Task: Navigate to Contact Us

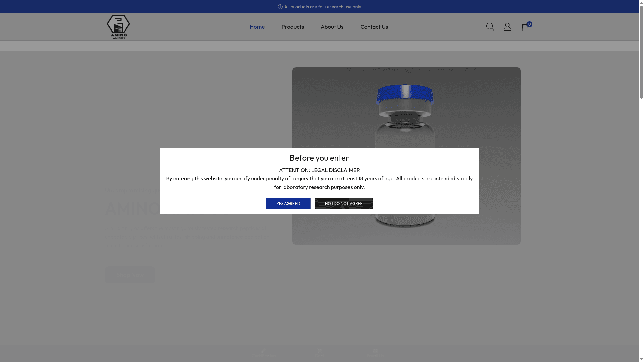Action: coord(374,27)
